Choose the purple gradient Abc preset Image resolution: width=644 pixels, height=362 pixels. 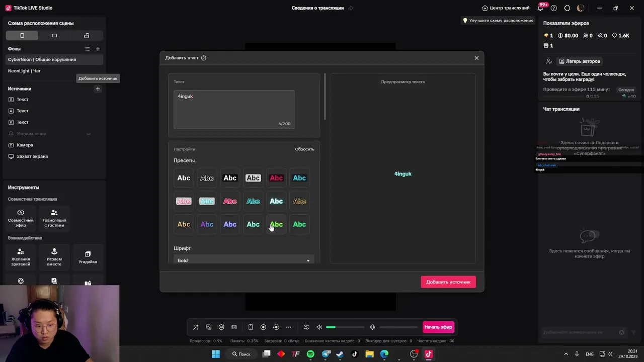pos(207,224)
